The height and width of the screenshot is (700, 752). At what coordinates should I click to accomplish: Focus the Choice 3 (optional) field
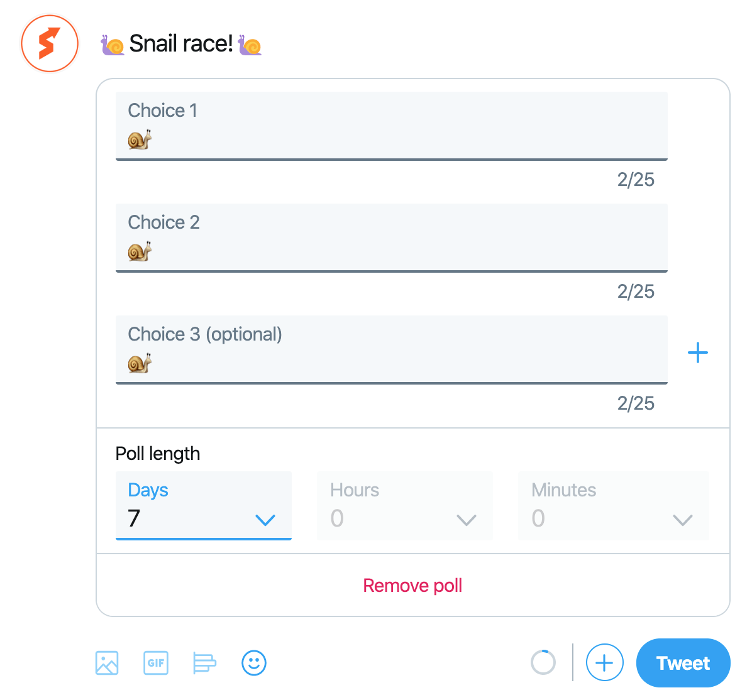click(391, 349)
